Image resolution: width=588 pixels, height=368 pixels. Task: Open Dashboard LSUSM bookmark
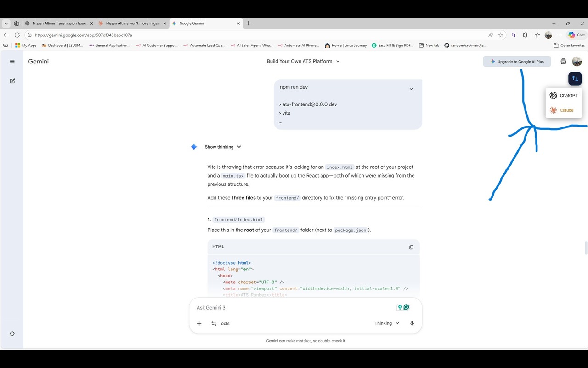[63, 46]
